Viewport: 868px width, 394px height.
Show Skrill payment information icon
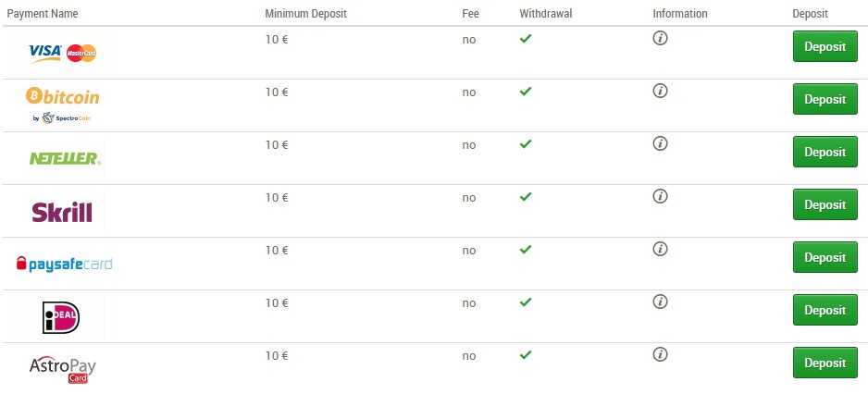point(660,196)
